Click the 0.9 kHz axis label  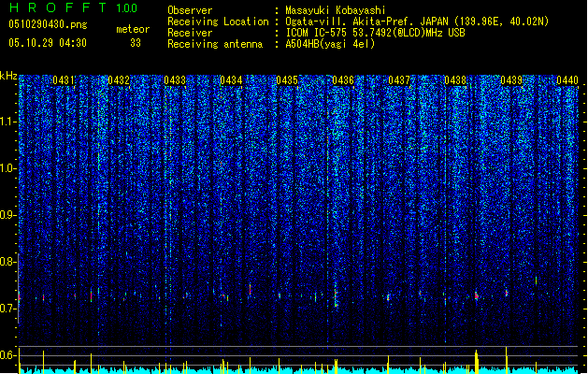pos(8,215)
